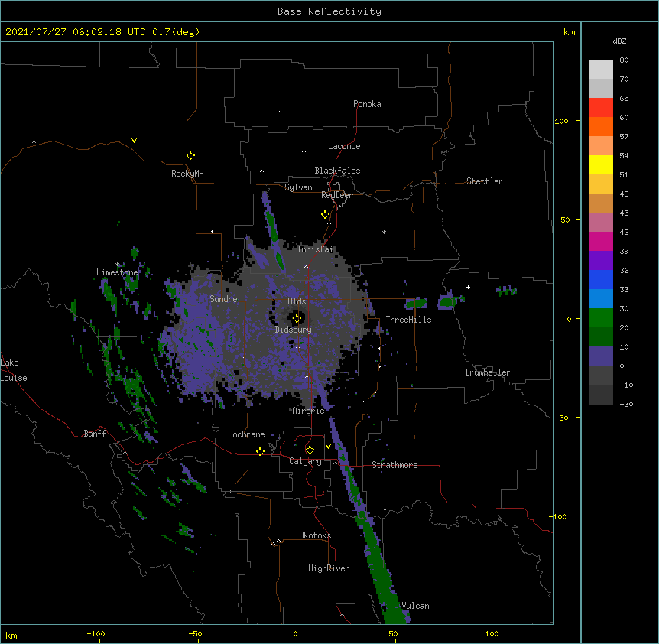This screenshot has height=644, width=659.
Task: Click the white asterisk marker east of Innisfail
Action: click(x=384, y=232)
